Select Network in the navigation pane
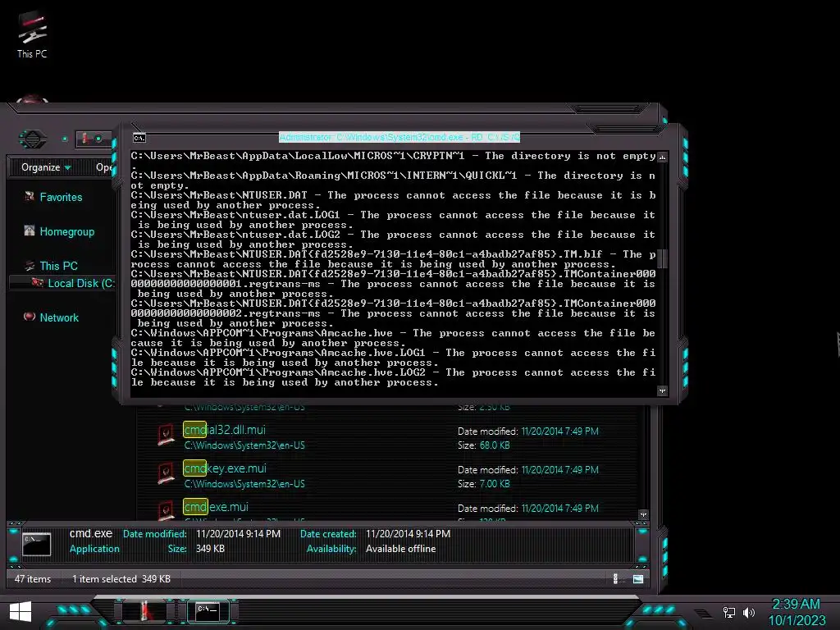The width and height of the screenshot is (840, 630). point(59,317)
